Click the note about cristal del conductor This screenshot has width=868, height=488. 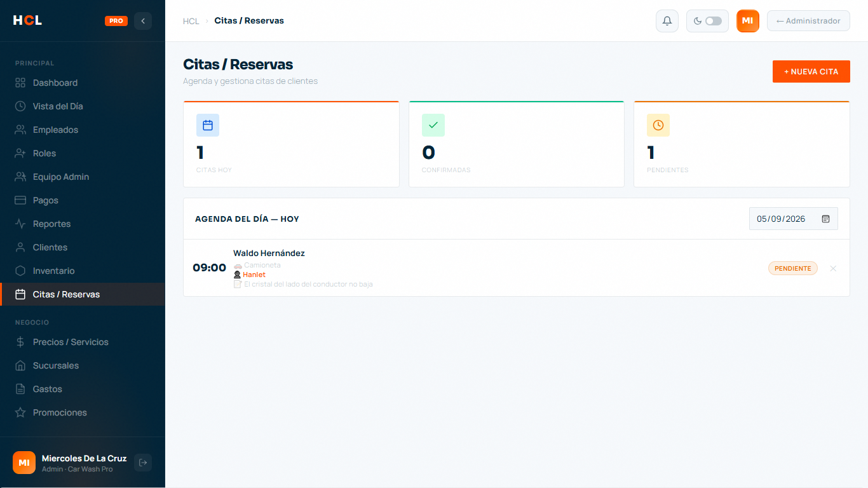tap(308, 284)
